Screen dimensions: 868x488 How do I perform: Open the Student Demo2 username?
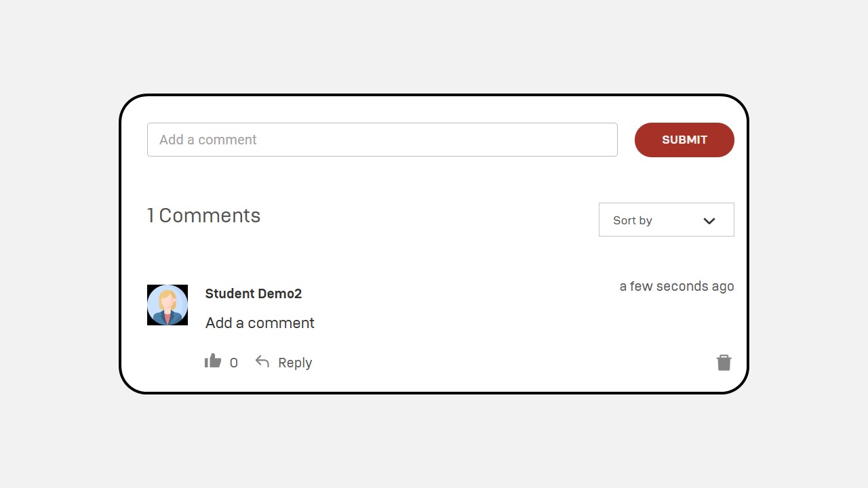(254, 293)
